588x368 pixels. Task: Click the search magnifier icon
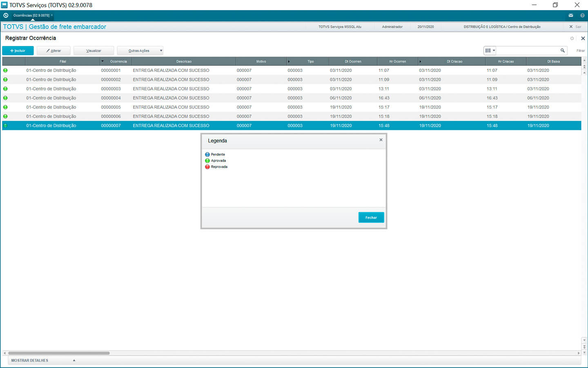[x=562, y=51]
